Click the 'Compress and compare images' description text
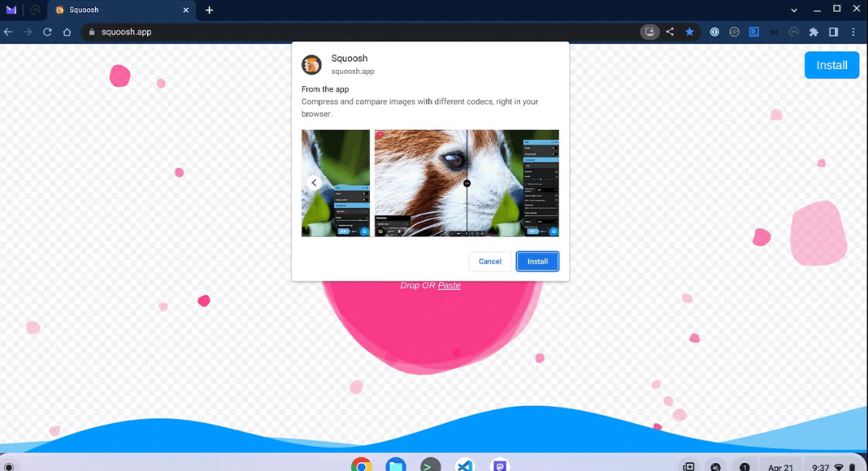The image size is (868, 471). pos(419,108)
